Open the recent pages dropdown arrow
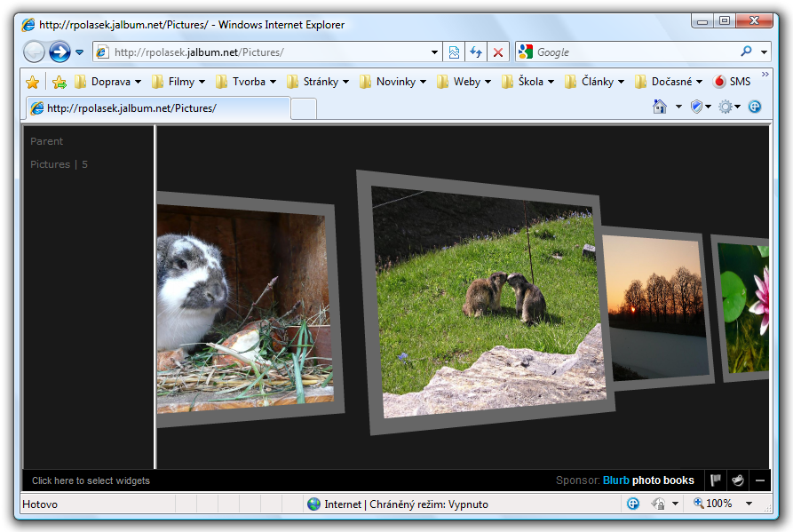The image size is (793, 532). point(79,52)
